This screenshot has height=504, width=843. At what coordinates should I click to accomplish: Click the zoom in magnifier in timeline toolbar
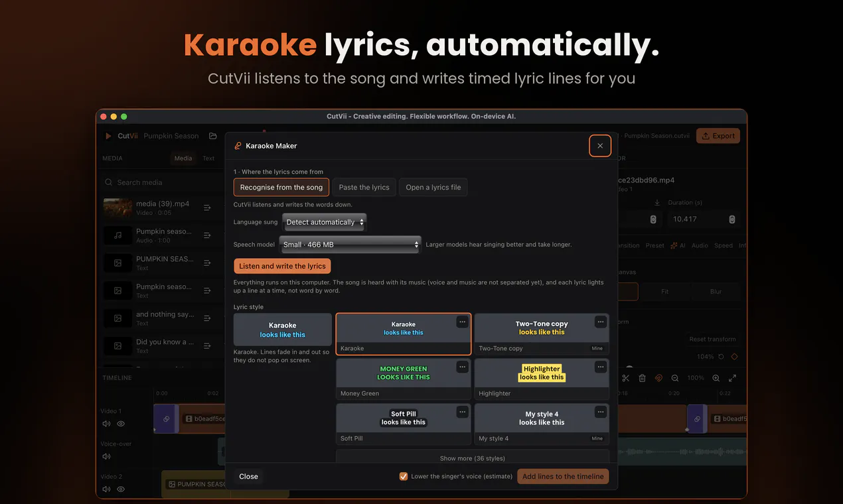716,378
